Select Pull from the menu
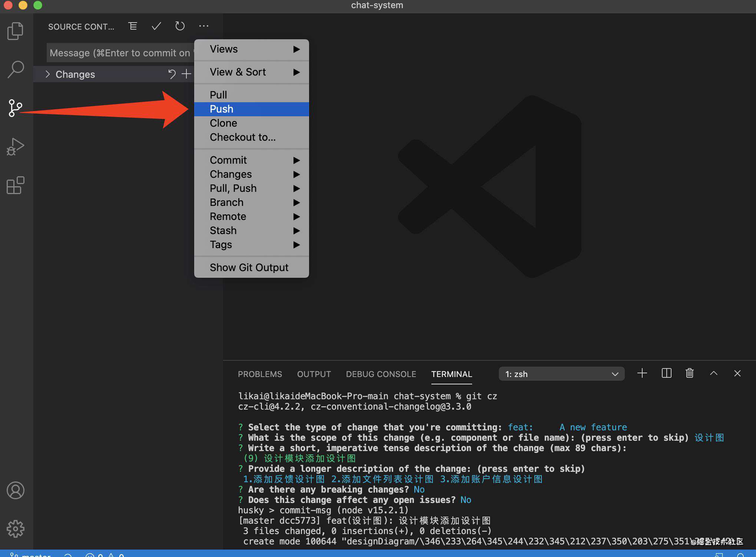Image resolution: width=756 pixels, height=557 pixels. 251,95
